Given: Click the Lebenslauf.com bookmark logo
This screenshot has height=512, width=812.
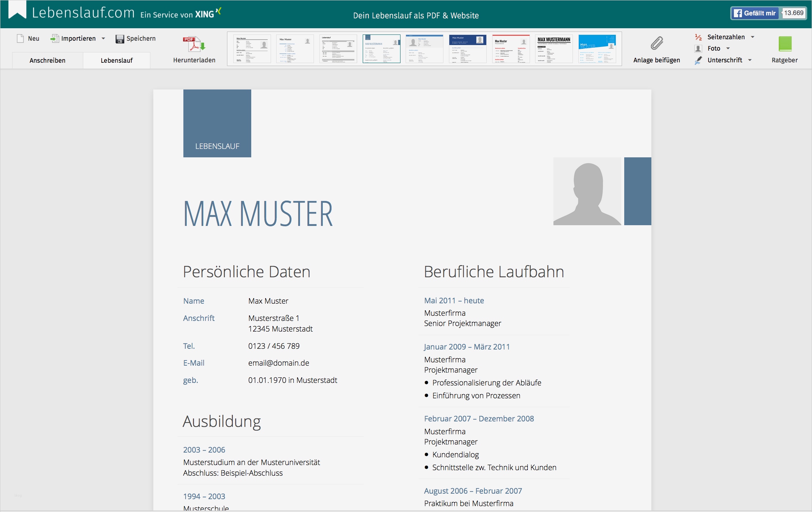Looking at the screenshot, I should pos(17,10).
